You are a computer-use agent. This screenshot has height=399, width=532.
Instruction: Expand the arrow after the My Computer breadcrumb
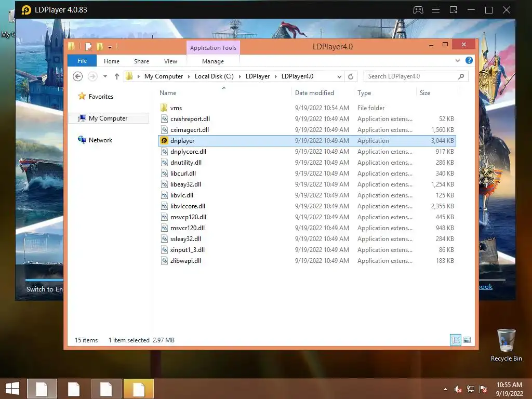click(189, 76)
